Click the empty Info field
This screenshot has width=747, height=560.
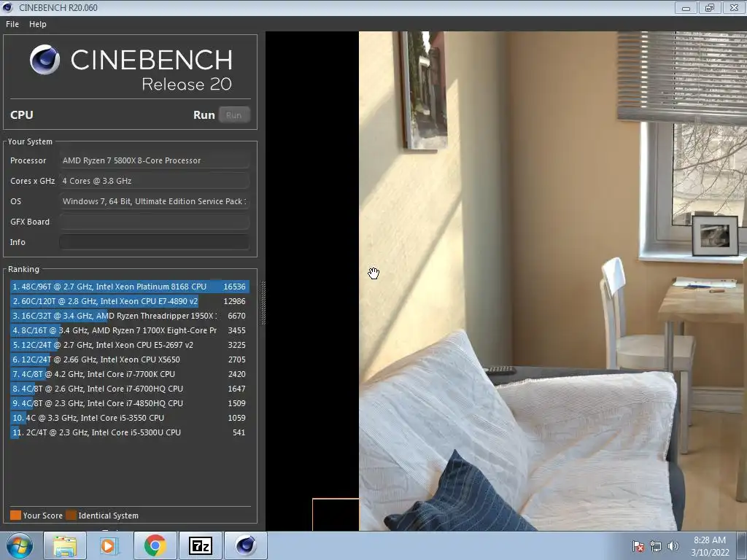[x=155, y=242]
